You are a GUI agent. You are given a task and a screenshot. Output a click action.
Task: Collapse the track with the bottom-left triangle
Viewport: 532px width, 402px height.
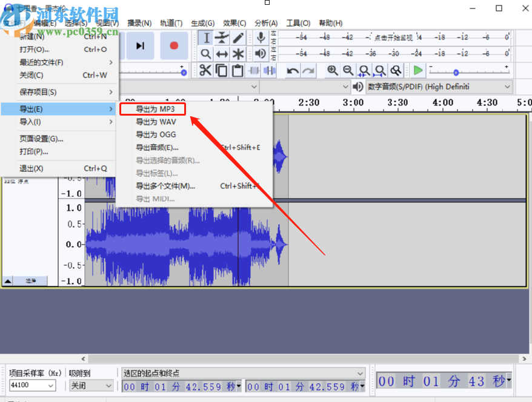(8, 281)
